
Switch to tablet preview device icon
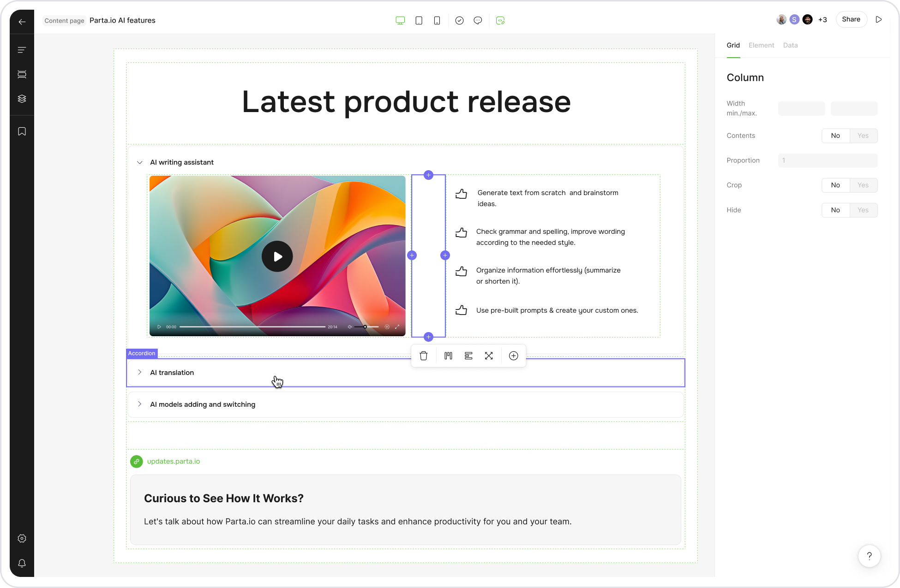419,20
